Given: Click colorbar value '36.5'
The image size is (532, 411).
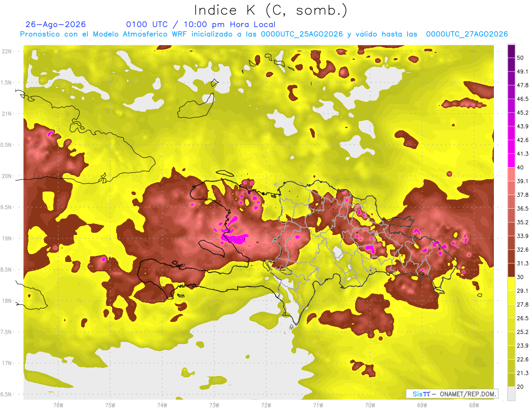Looking at the screenshot, I should tap(523, 208).
